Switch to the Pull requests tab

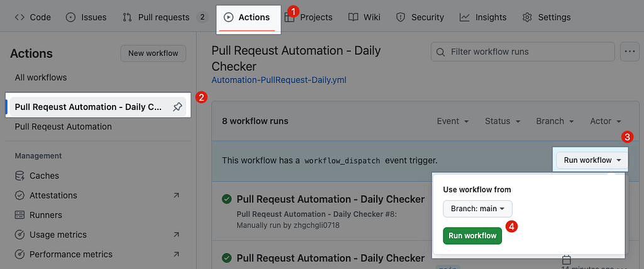tap(164, 18)
